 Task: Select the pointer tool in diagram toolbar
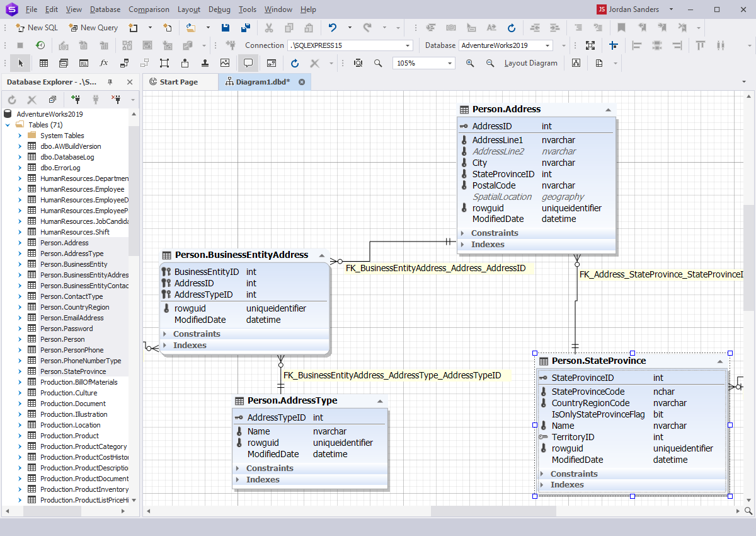coord(20,63)
